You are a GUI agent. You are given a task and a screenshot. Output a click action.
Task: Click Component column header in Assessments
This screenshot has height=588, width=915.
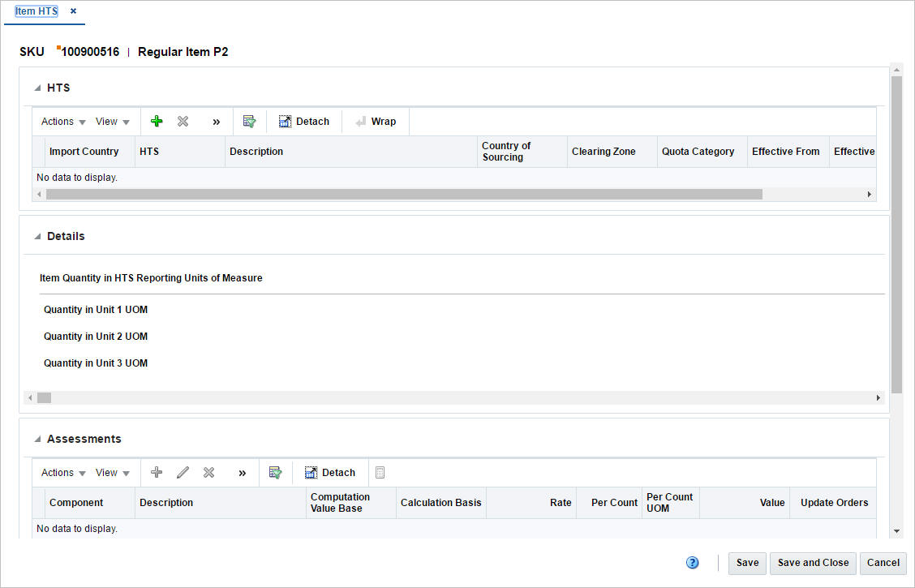coord(90,503)
